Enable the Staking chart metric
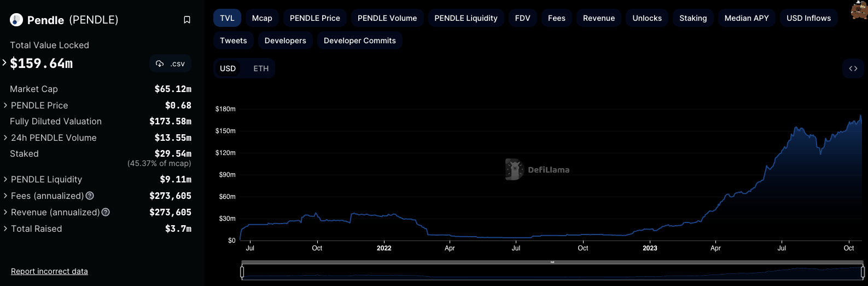The height and width of the screenshot is (286, 868). [693, 18]
